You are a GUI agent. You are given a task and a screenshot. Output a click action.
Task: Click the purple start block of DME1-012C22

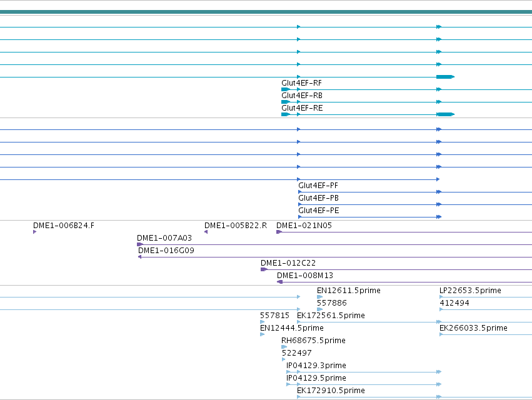click(264, 269)
